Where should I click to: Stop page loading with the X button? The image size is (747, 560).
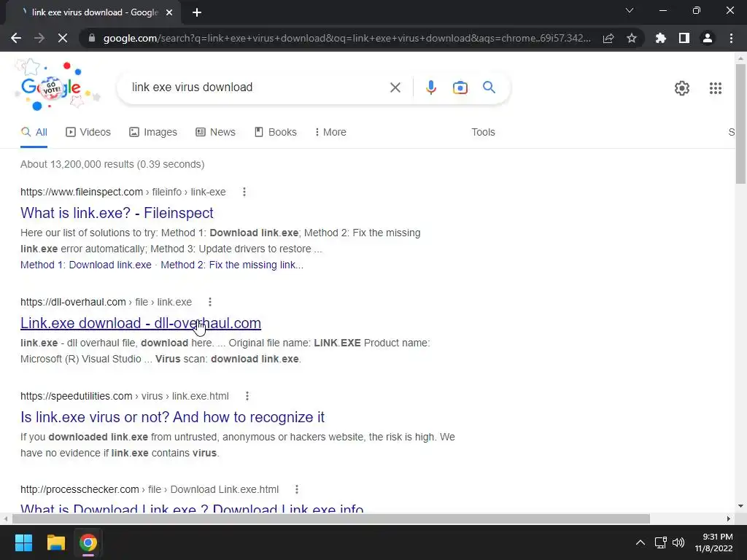tap(63, 38)
